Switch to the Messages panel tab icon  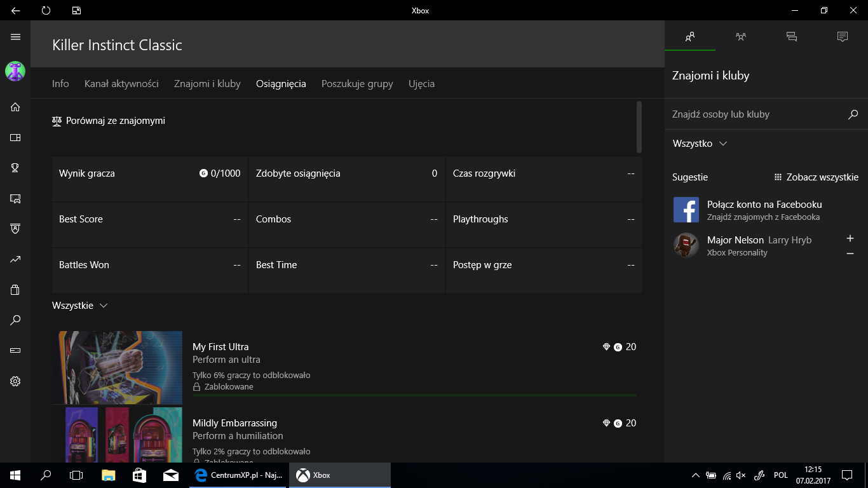792,37
